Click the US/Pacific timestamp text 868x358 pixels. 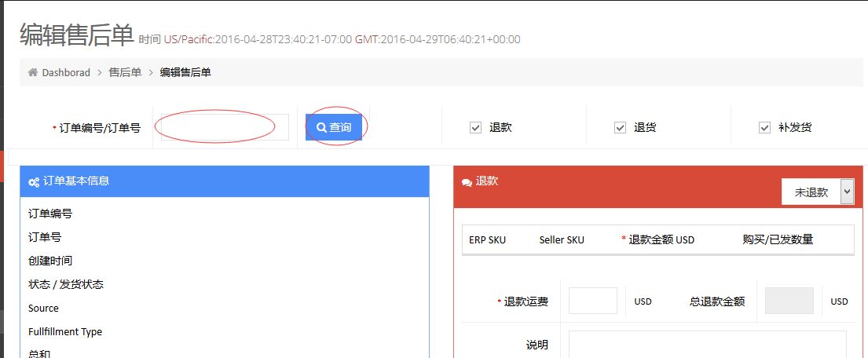(x=258, y=39)
